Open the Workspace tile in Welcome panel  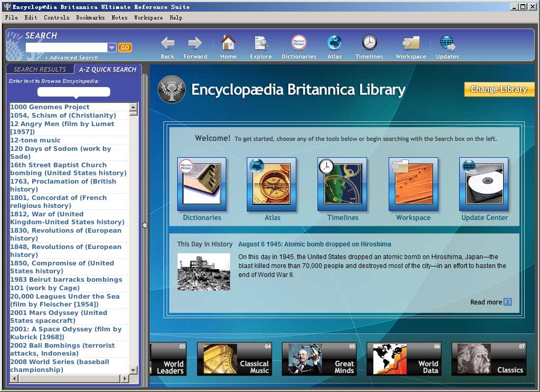pos(413,184)
